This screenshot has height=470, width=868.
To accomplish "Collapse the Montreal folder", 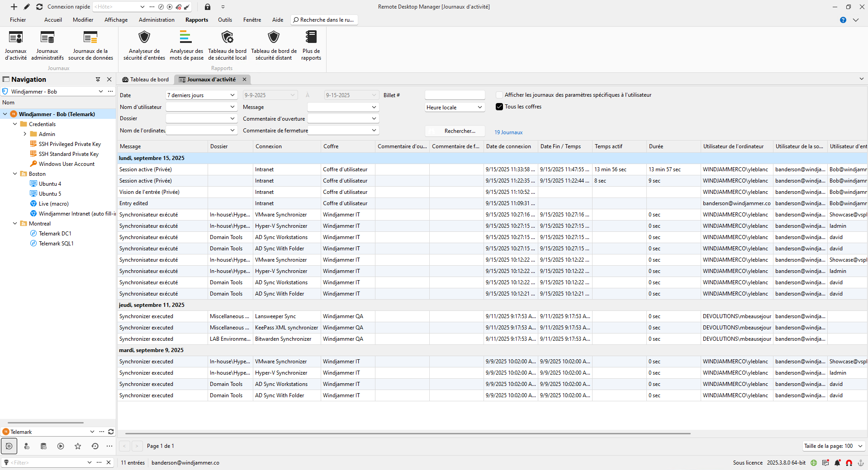I will 15,223.
